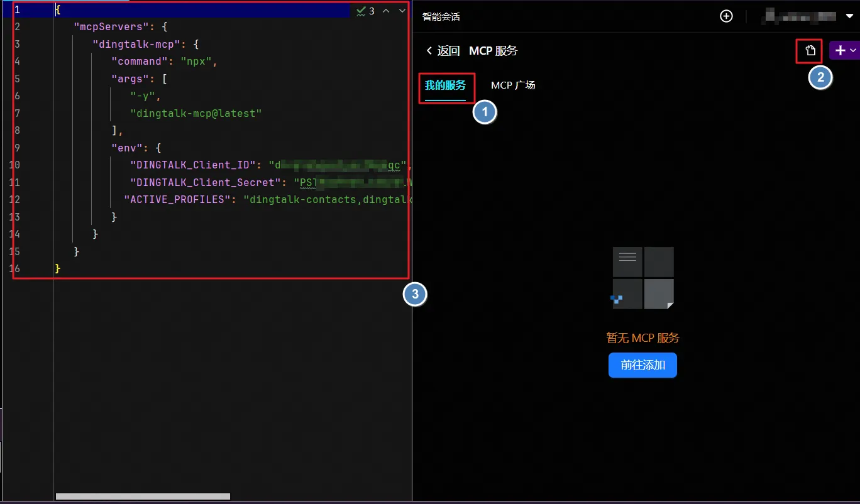Click the "args" key

(130, 79)
